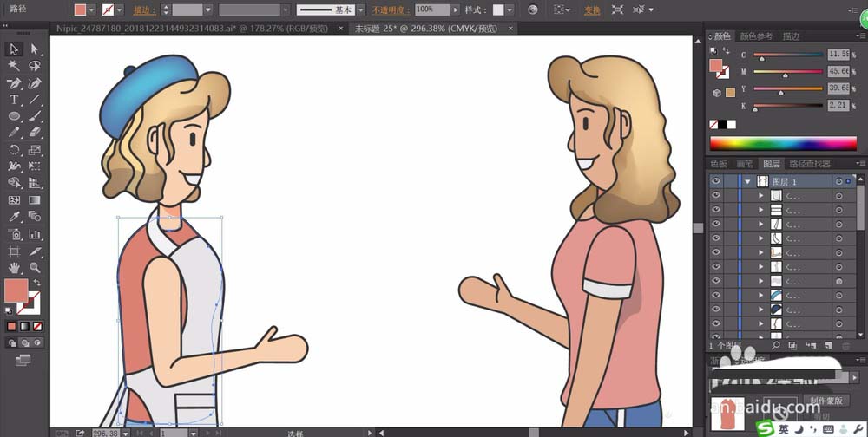This screenshot has width=868, height=437.
Task: Select the Curvature pen tool
Action: click(x=35, y=83)
